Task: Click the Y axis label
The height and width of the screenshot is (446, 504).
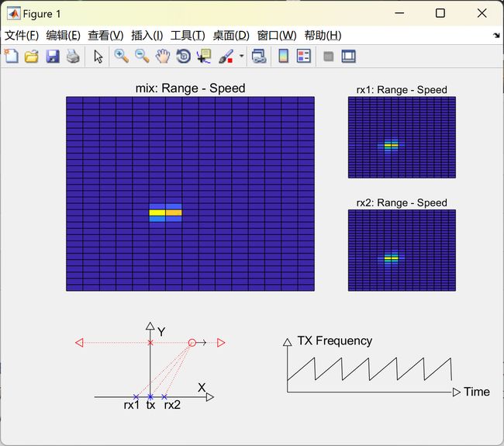Action: [x=161, y=331]
